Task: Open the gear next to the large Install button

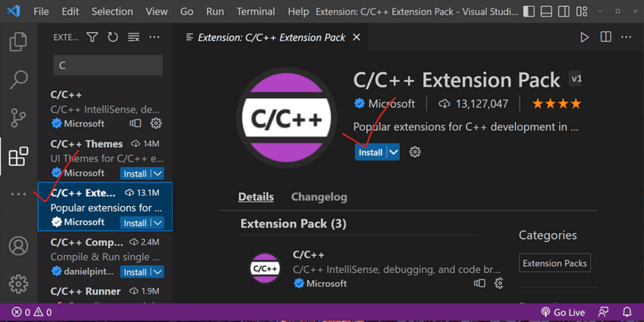Action: pyautogui.click(x=415, y=152)
